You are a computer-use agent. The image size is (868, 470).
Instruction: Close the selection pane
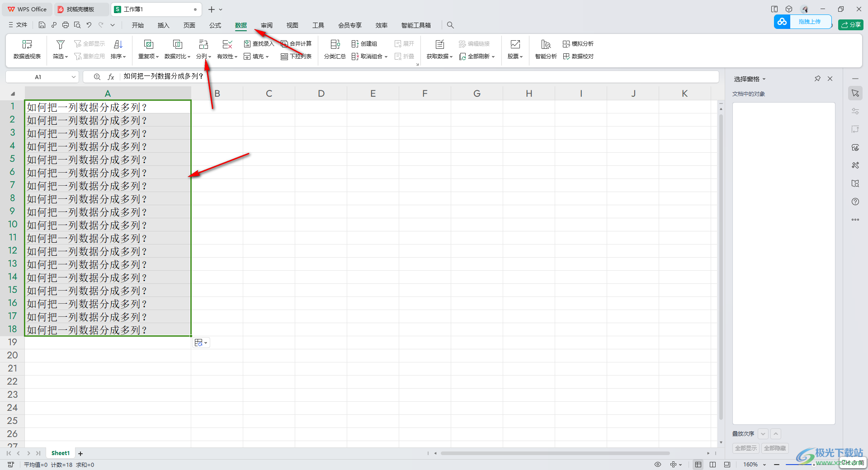pyautogui.click(x=830, y=79)
